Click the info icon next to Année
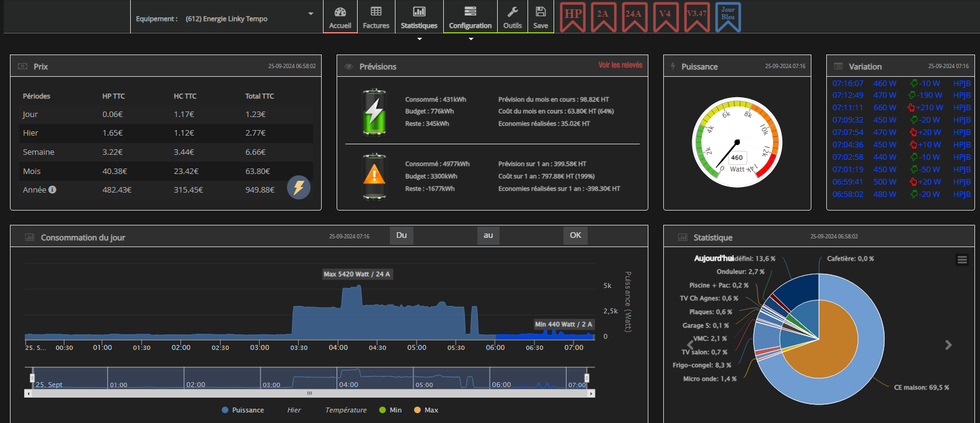Viewport: 980px width, 423px height. click(53, 190)
